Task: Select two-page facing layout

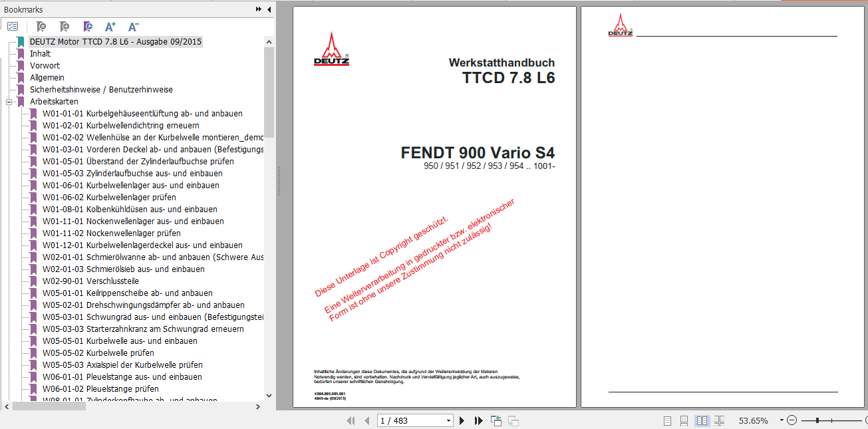Action: coord(702,420)
